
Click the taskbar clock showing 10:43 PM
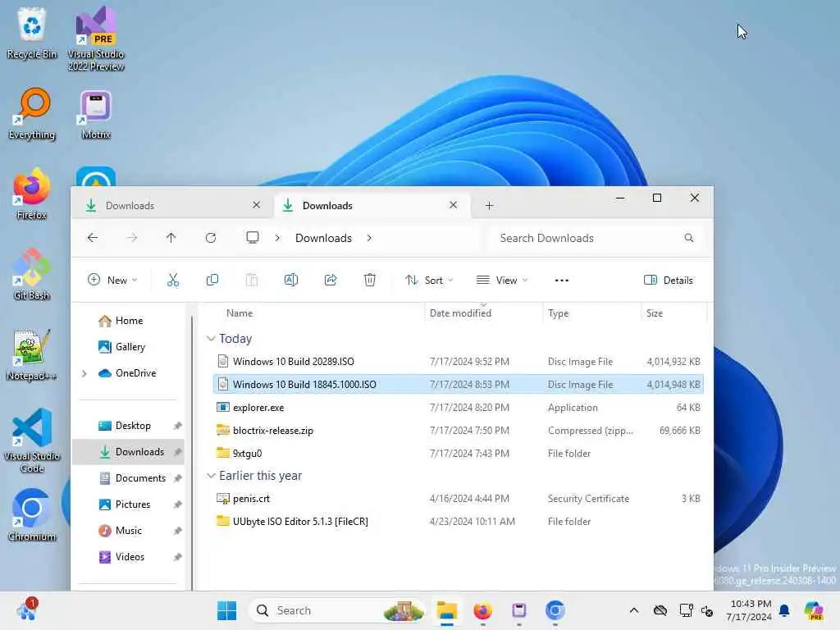click(x=749, y=610)
